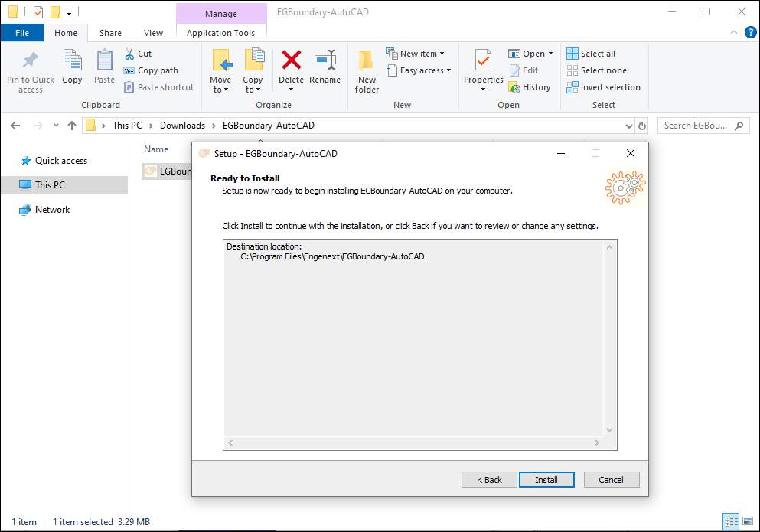This screenshot has width=760, height=532.
Task: Open the Customize Quick Access Toolbar dropdown
Action: [x=70, y=12]
